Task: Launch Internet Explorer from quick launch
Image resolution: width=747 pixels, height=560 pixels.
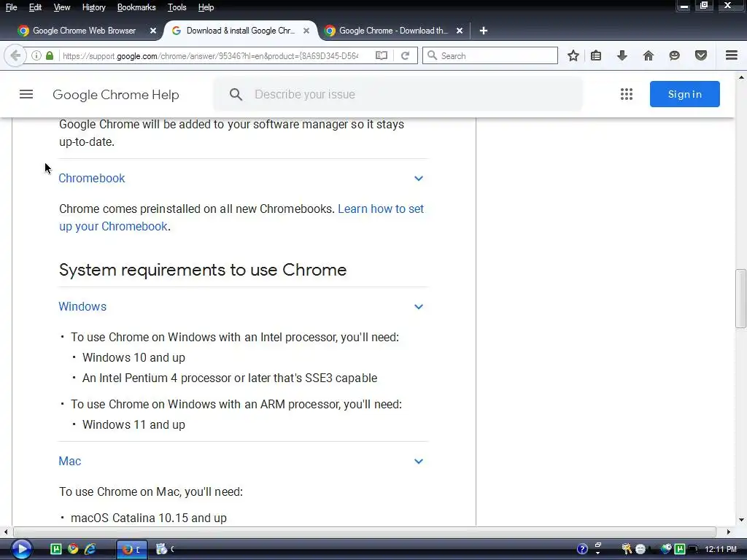Action: [90, 549]
